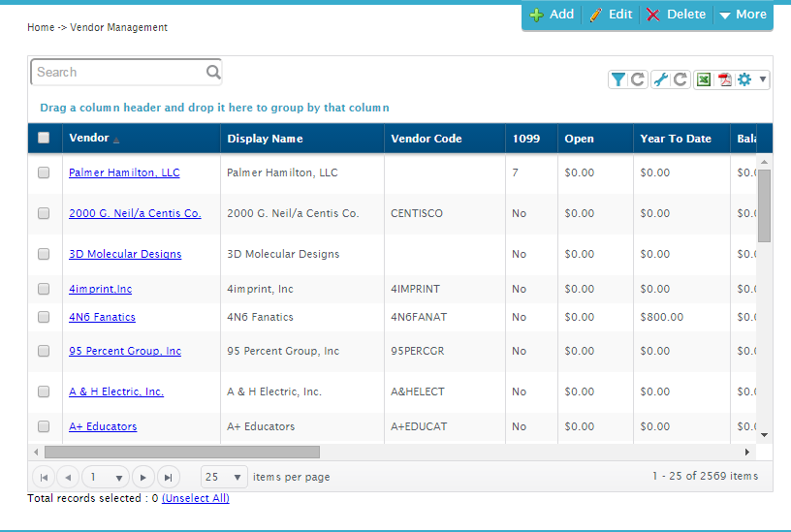The width and height of the screenshot is (791, 532).
Task: Open the Palmer Hamilton, LLC vendor link
Action: 124,172
